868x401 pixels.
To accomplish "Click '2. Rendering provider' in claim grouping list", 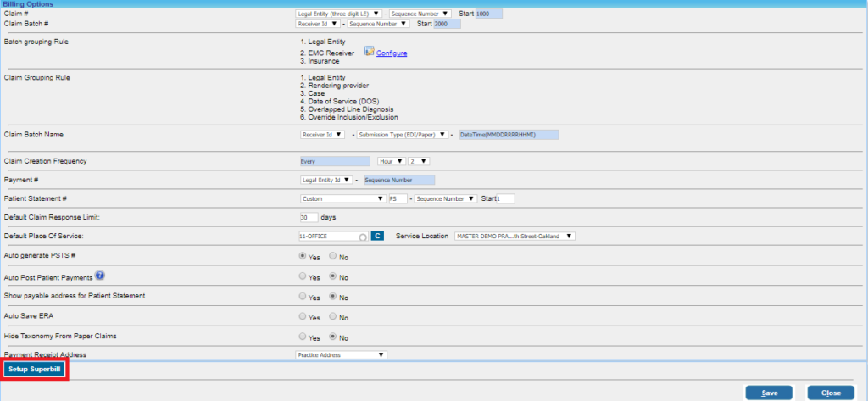I will tap(334, 86).
